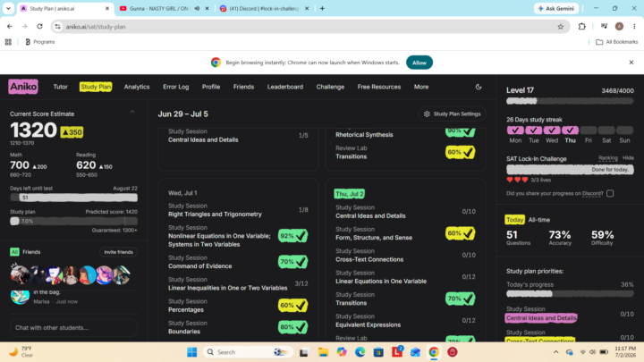Toggle the Thursday streak checkmark
644x362 pixels.
(x=570, y=130)
